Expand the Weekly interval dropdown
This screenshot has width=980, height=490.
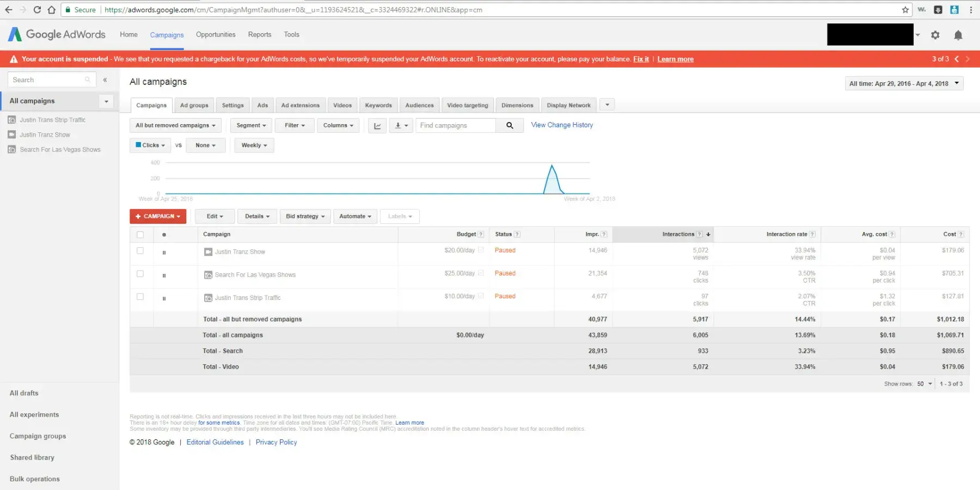pyautogui.click(x=254, y=145)
